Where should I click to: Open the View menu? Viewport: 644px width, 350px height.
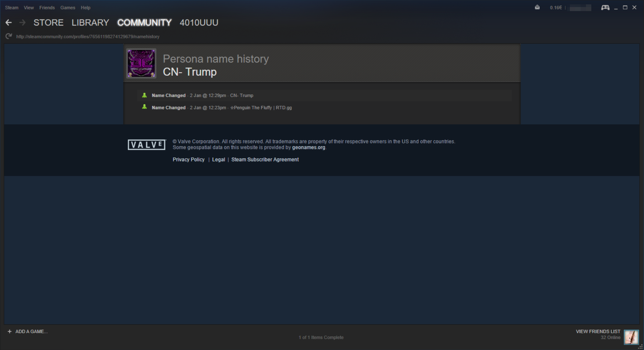click(29, 7)
